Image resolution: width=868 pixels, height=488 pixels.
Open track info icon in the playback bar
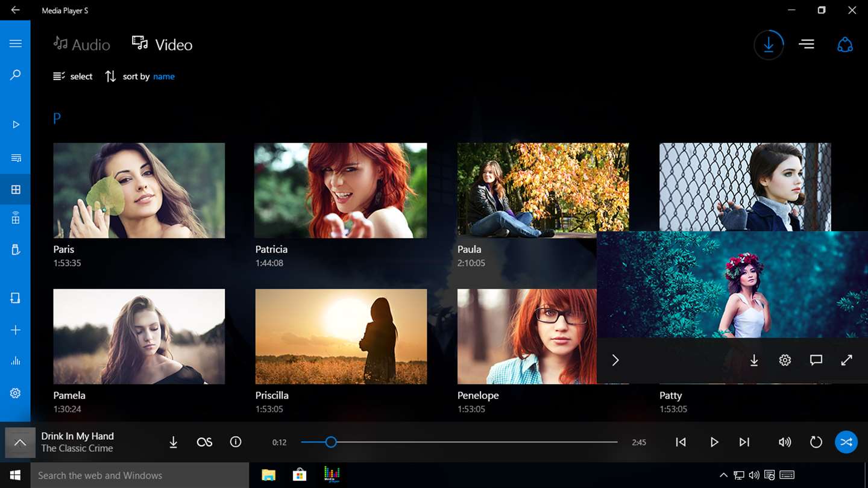(x=236, y=442)
